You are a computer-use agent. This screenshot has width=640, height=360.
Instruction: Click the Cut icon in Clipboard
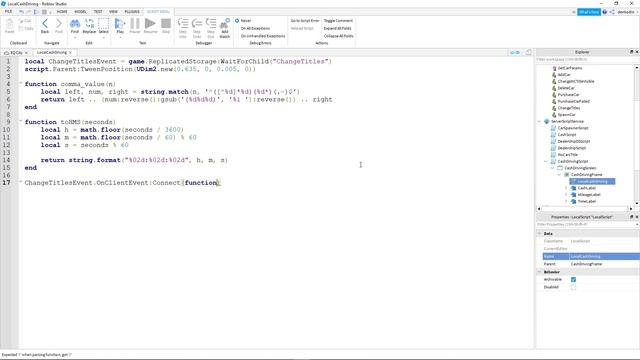coord(21,21)
